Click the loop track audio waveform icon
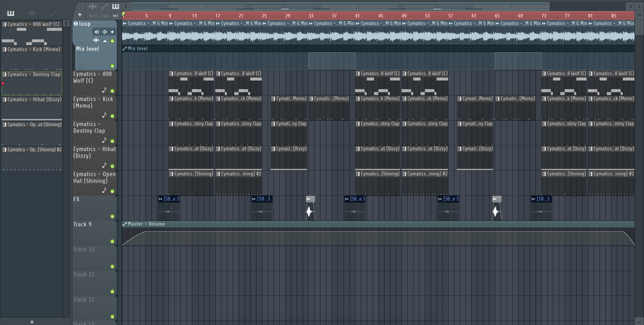The height and width of the screenshot is (325, 644). 96,40
